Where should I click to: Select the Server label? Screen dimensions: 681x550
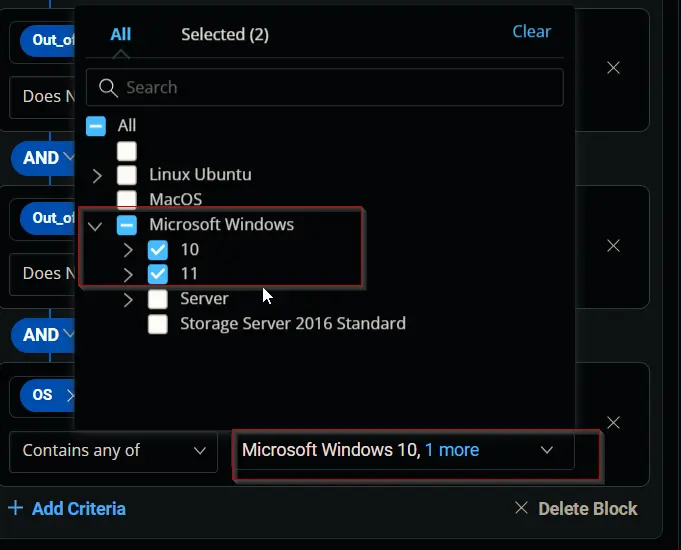click(204, 299)
